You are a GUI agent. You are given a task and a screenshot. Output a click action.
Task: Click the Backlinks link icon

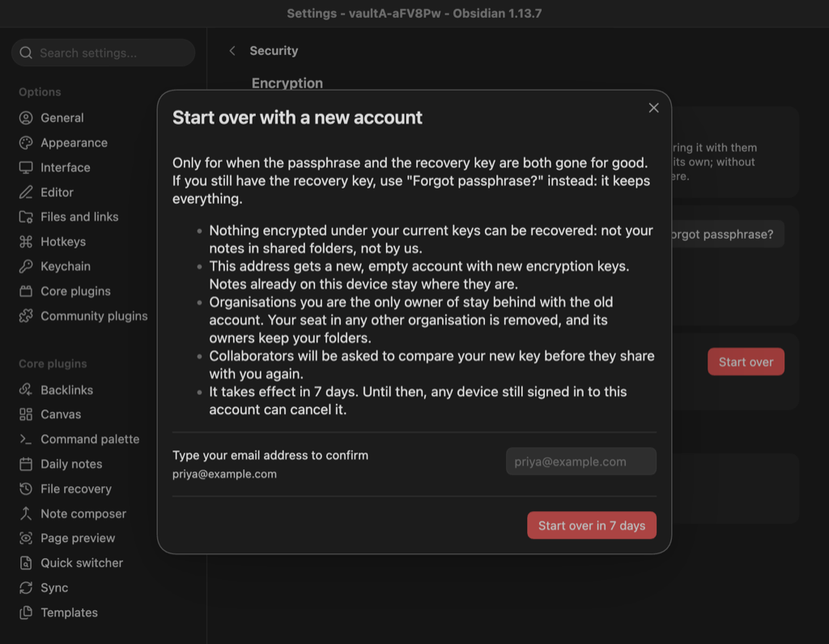[x=26, y=390]
